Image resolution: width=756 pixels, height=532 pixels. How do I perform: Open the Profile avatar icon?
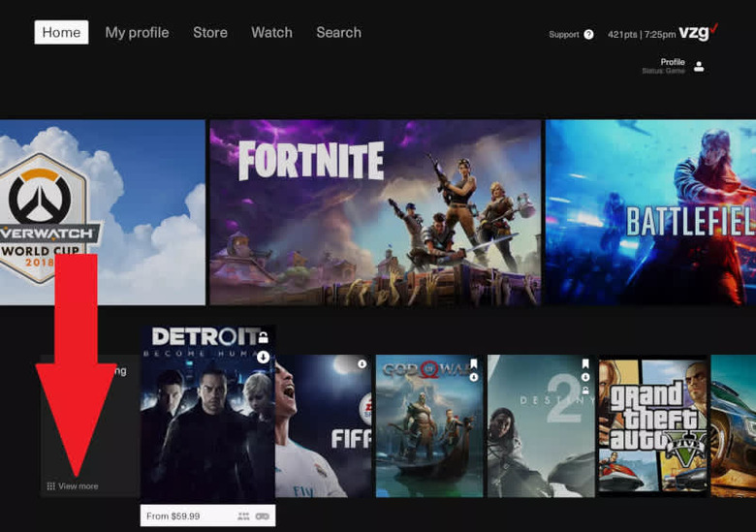699,67
